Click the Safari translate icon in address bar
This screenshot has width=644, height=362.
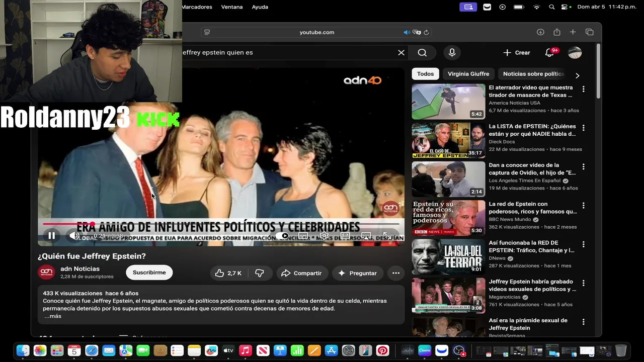[417, 32]
